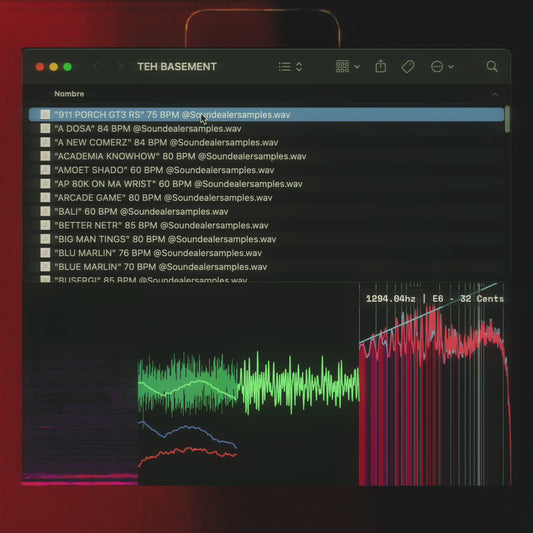Viewport: 533px width, 533px height.
Task: Click the file icon beside "A DOSA"
Action: [45, 128]
